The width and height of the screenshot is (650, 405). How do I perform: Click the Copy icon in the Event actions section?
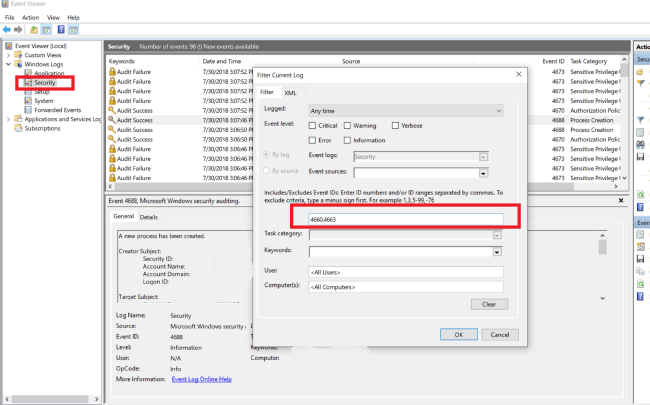pos(640,272)
